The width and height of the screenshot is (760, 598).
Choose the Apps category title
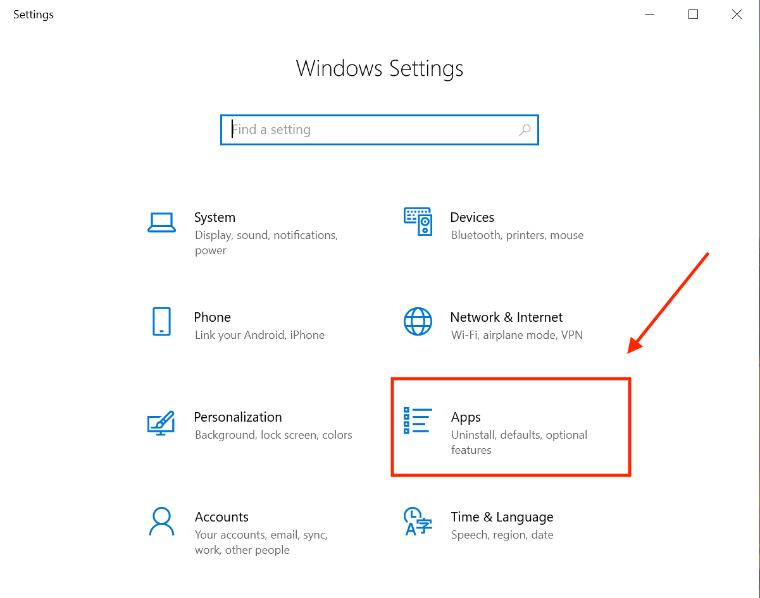[x=466, y=418]
